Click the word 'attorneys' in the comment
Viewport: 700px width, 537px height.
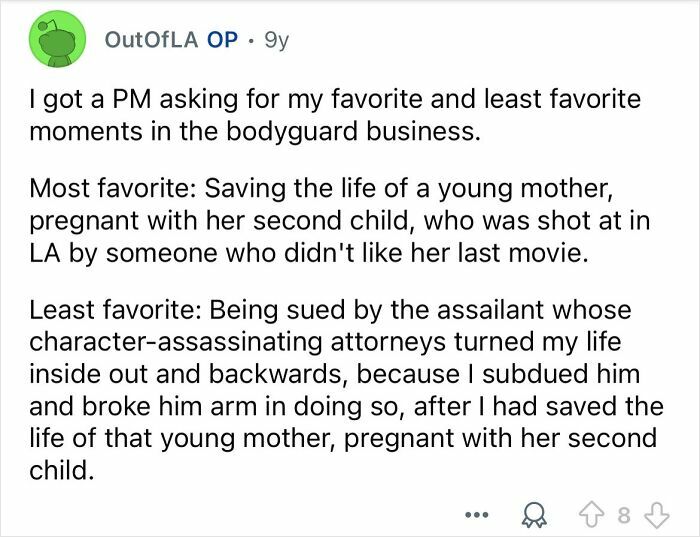(388, 343)
